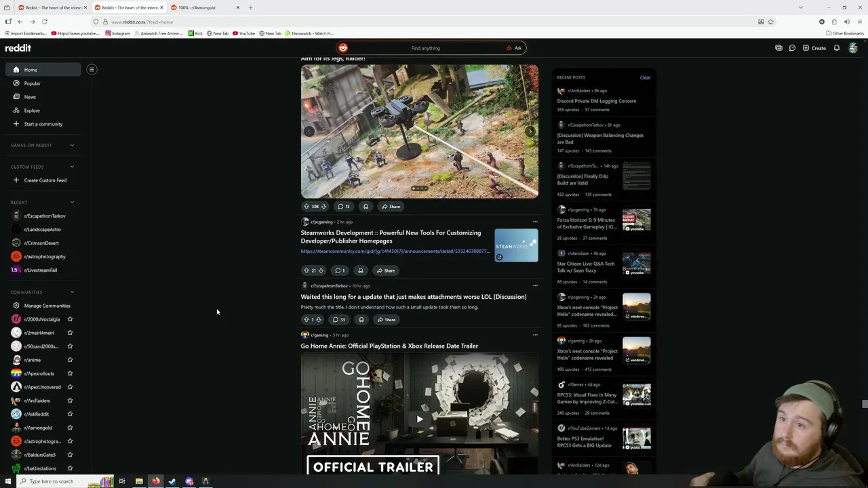
Task: Go to Home in the sidebar
Action: (43, 70)
